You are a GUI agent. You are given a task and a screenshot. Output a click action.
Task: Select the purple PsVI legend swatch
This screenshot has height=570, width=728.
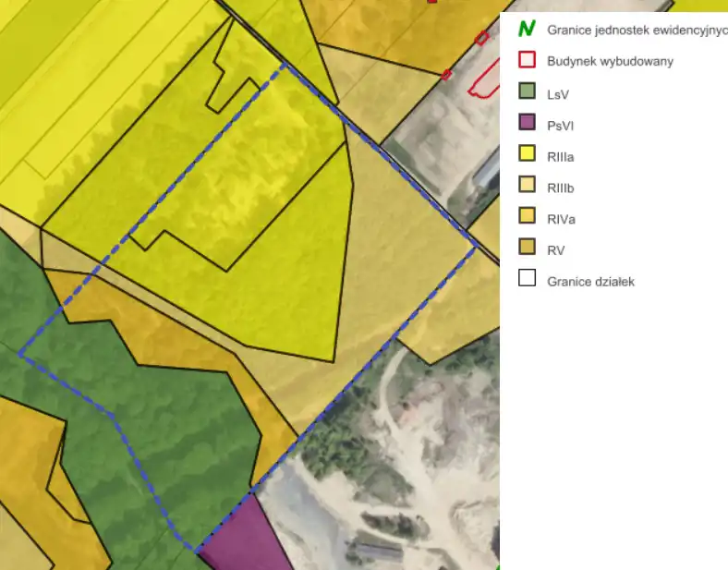527,124
